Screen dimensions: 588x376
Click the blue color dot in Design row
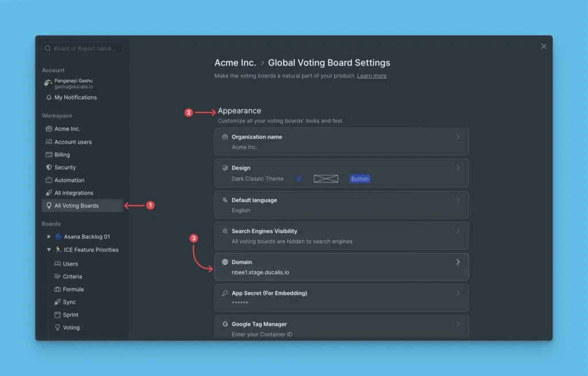pos(299,179)
